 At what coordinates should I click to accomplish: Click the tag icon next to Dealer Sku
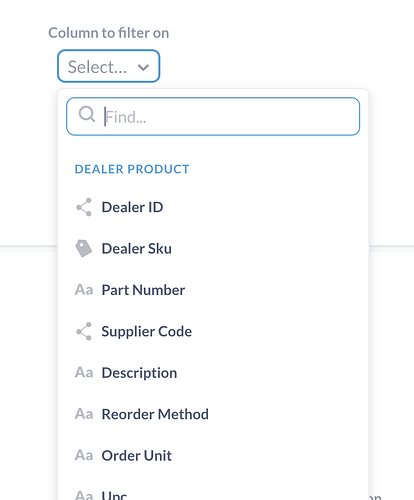tap(84, 248)
